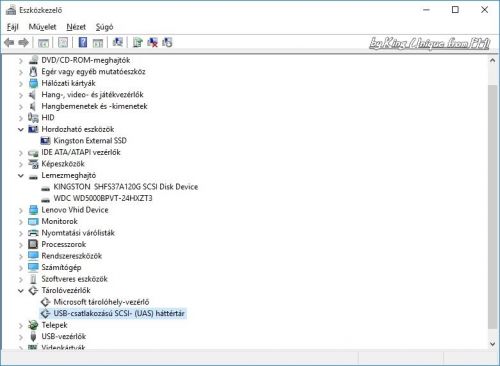Click speaker icon of Hang-, video- és játékvezérlők
This screenshot has height=366, width=500.
pos(32,95)
